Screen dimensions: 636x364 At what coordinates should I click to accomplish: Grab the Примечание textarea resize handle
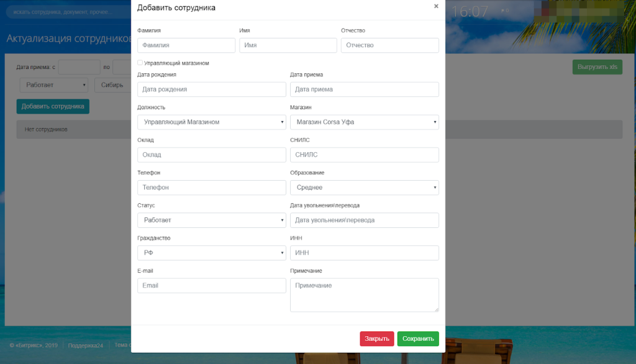(x=437, y=309)
